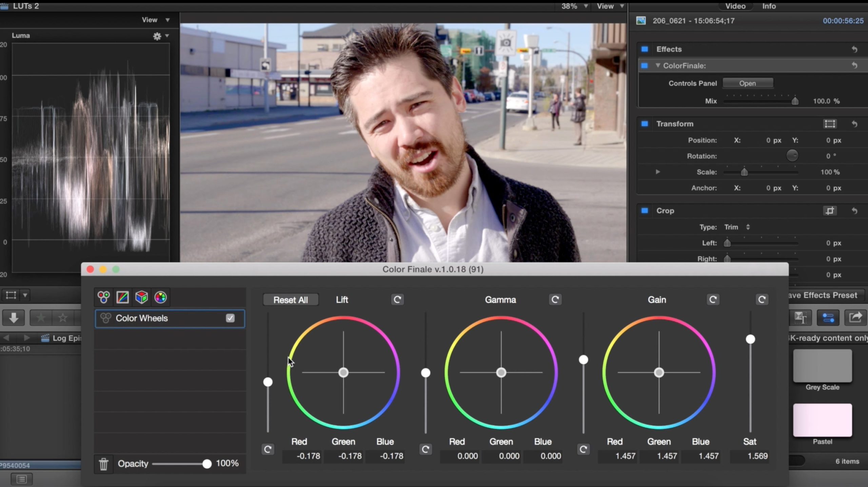Open the 3D LUT cube tool
Screen dimensions: 868x487
coord(141,297)
